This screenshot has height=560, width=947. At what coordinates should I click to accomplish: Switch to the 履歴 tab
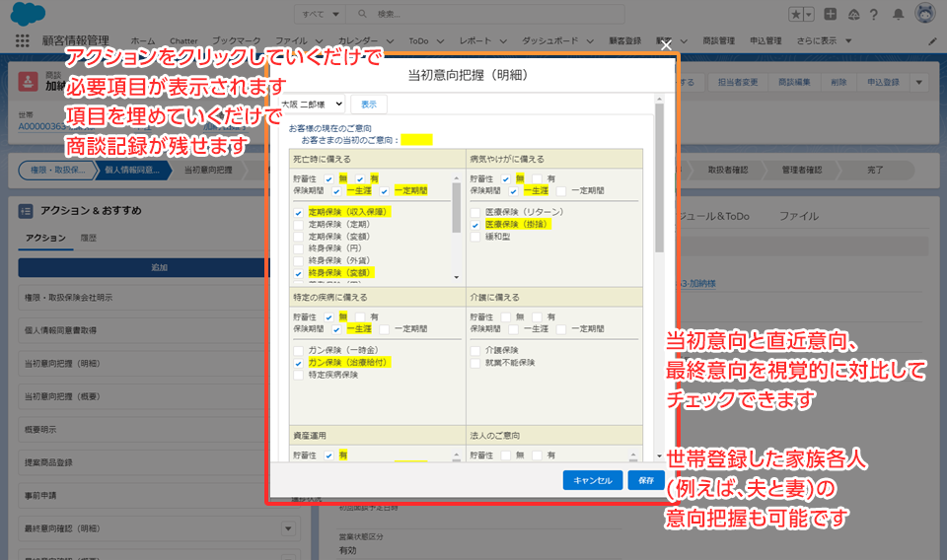pos(89,238)
